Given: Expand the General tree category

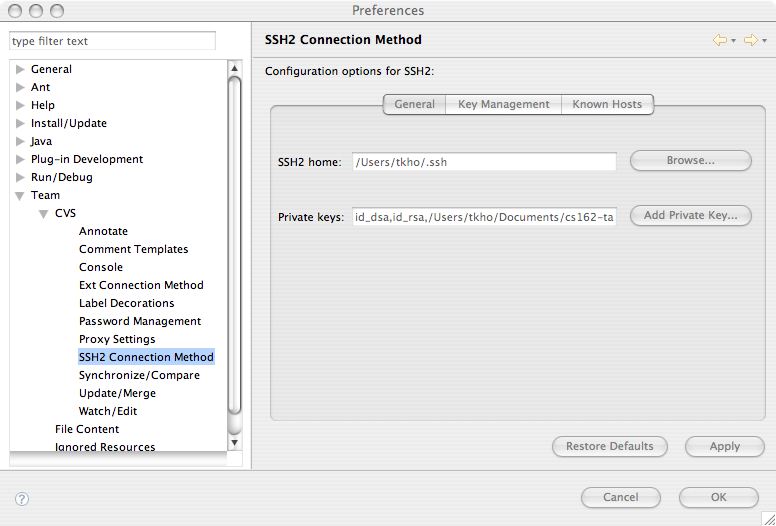Looking at the screenshot, I should [20, 69].
